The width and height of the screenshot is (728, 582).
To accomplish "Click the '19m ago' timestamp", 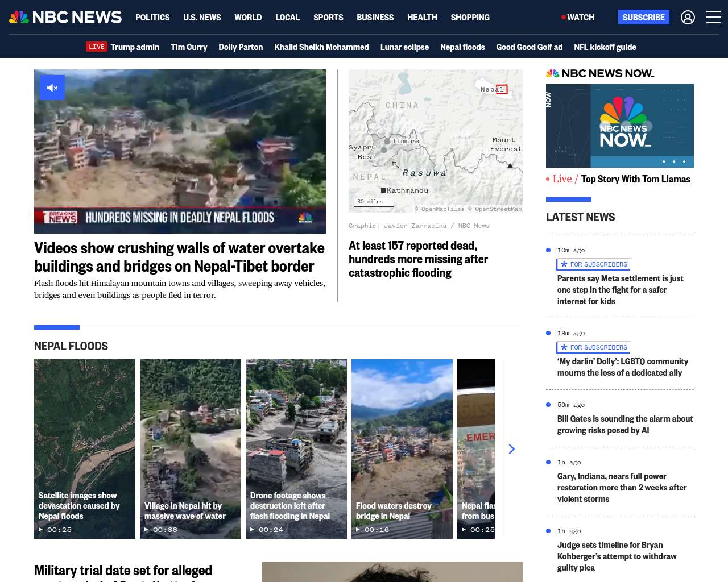I will [x=571, y=333].
